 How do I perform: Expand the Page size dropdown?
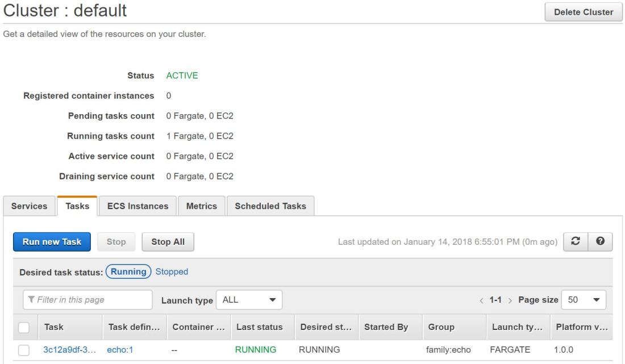pyautogui.click(x=584, y=300)
